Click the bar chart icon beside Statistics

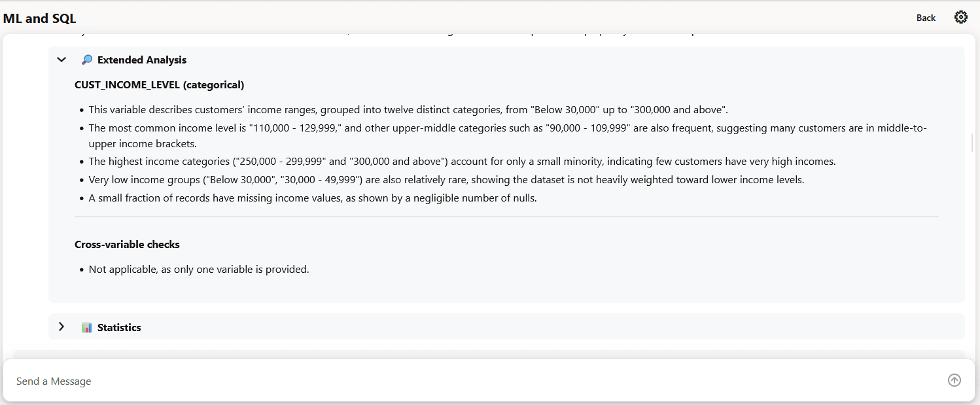tap(87, 327)
